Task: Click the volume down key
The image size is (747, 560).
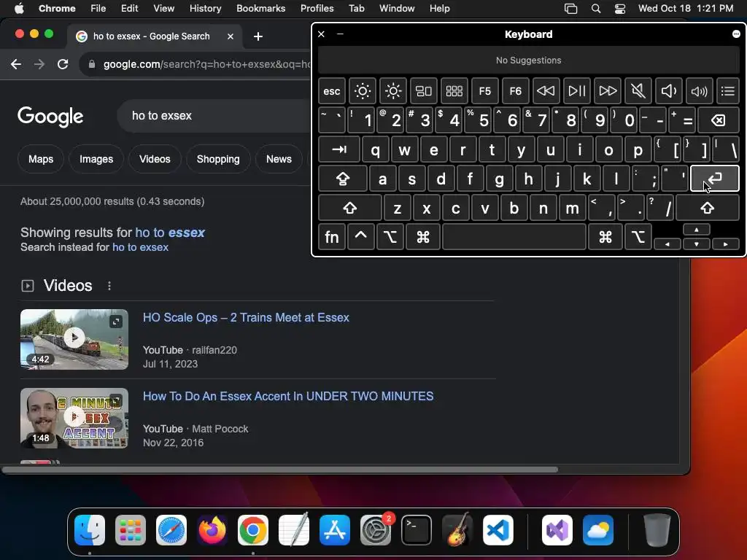Action: [x=668, y=91]
